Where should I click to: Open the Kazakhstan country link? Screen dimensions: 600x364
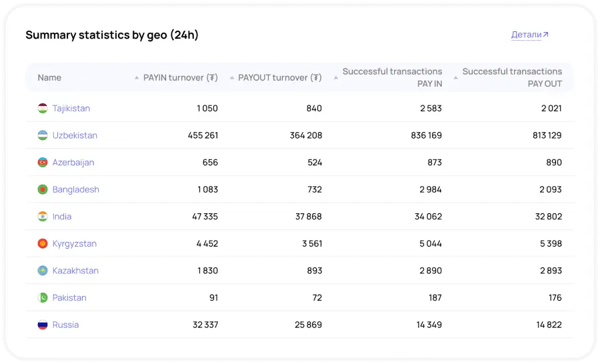pos(75,271)
